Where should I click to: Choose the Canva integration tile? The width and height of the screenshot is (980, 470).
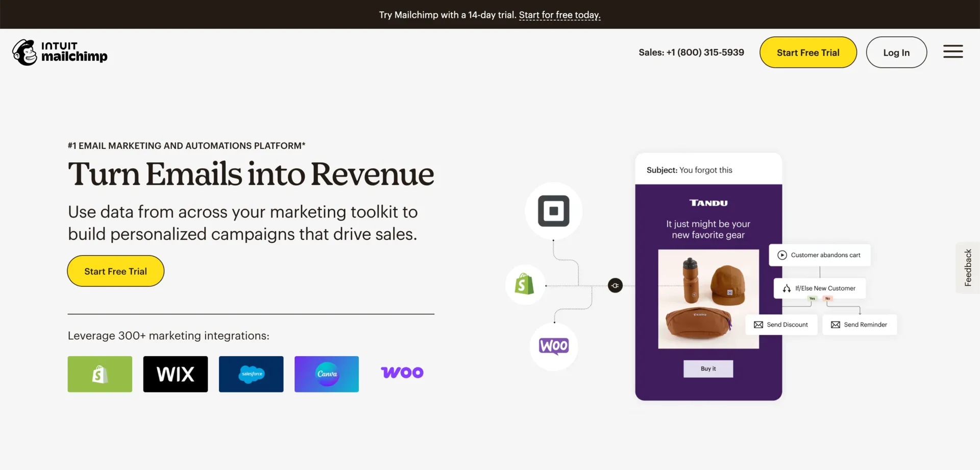point(327,374)
